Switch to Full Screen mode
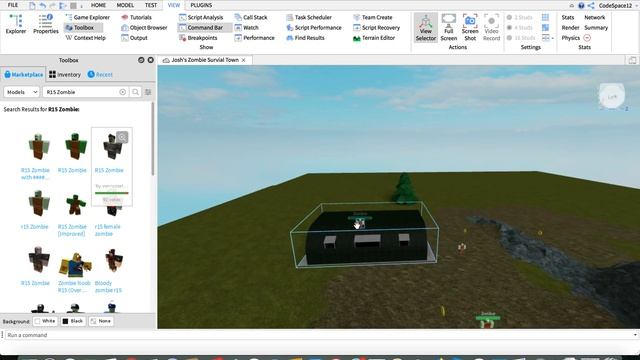The height and width of the screenshot is (360, 640). [x=449, y=27]
